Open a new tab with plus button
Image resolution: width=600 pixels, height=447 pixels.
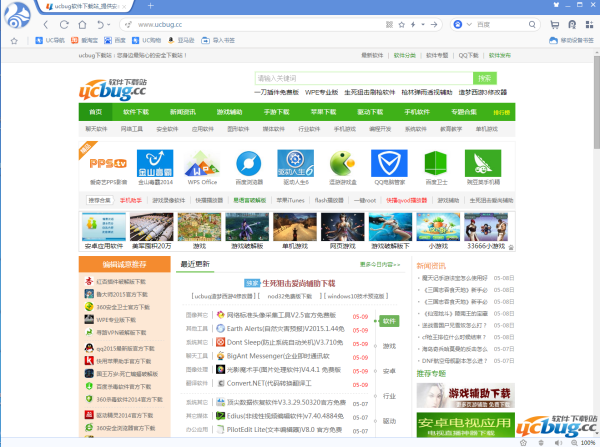click(x=150, y=5)
